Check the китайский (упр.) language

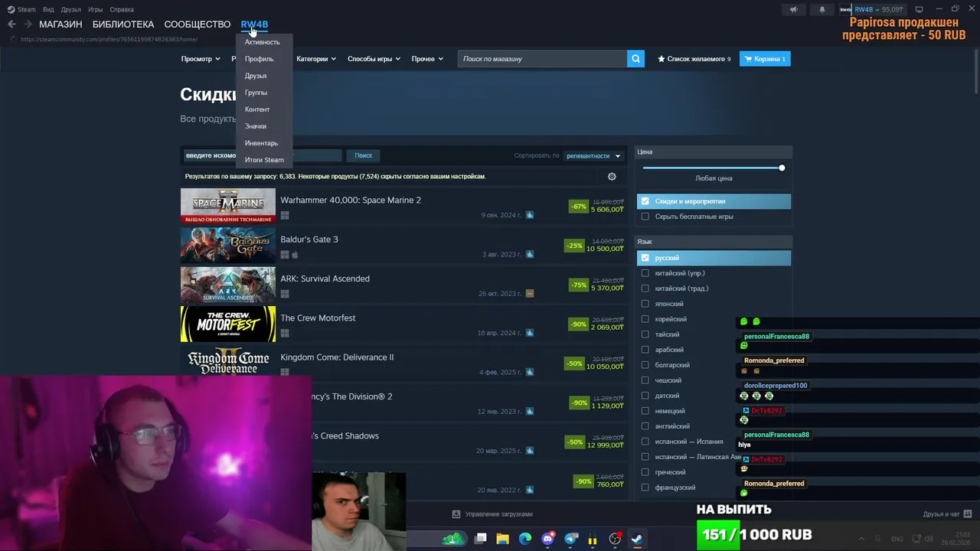[645, 273]
